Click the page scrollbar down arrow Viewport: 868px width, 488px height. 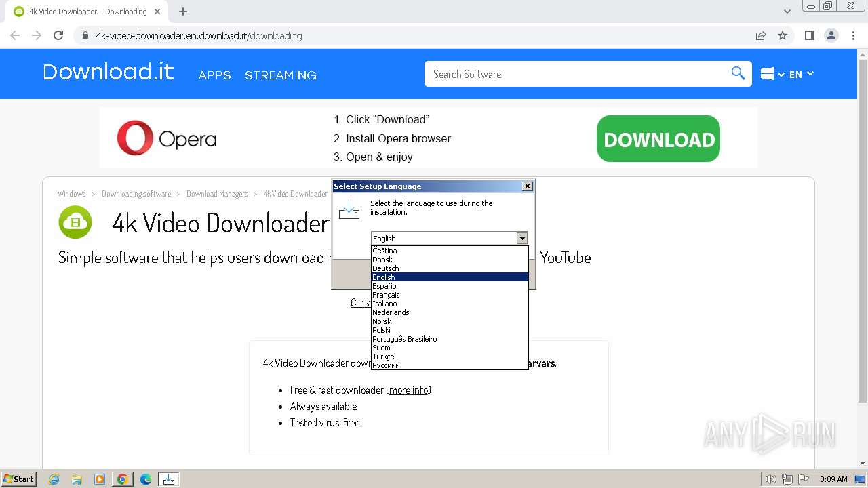click(863, 464)
